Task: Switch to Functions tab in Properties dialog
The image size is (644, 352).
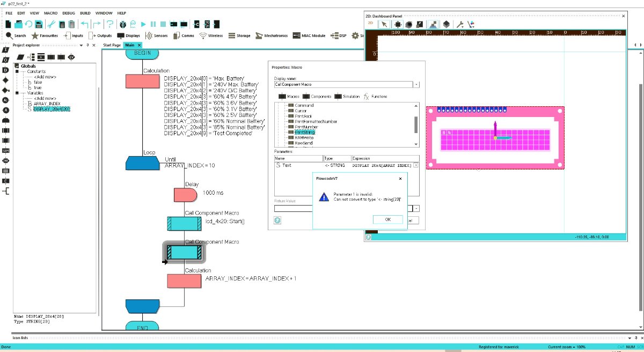Action: 376,97
